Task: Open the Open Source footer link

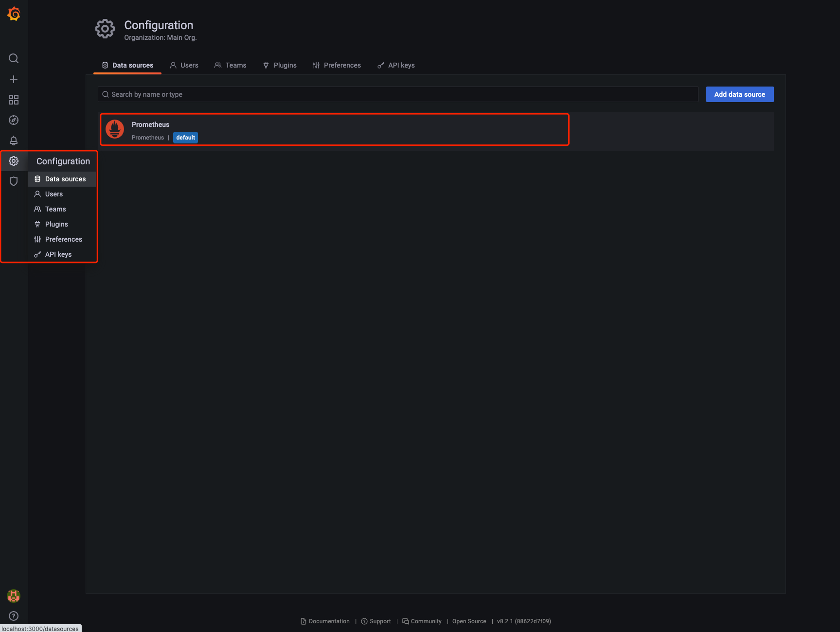Action: (x=469, y=621)
